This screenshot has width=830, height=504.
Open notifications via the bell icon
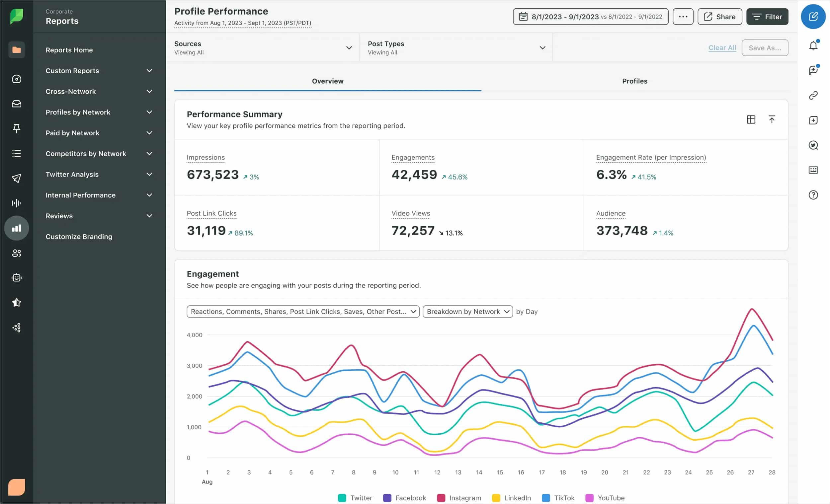(x=814, y=45)
